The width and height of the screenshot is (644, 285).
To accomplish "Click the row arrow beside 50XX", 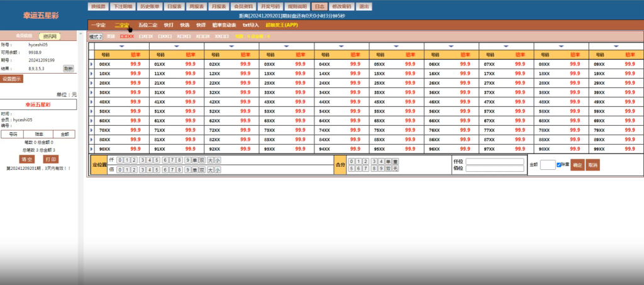I will 91,111.
